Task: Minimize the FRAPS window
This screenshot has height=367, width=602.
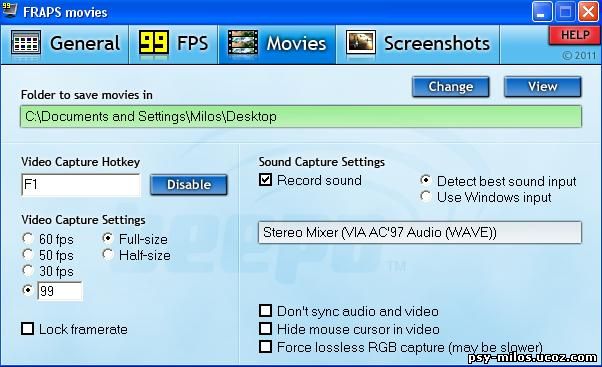Action: [x=541, y=12]
